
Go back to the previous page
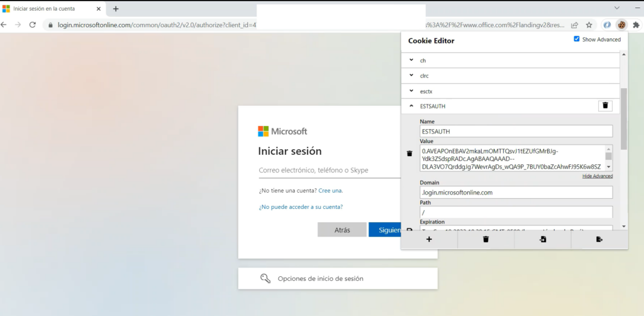point(4,25)
